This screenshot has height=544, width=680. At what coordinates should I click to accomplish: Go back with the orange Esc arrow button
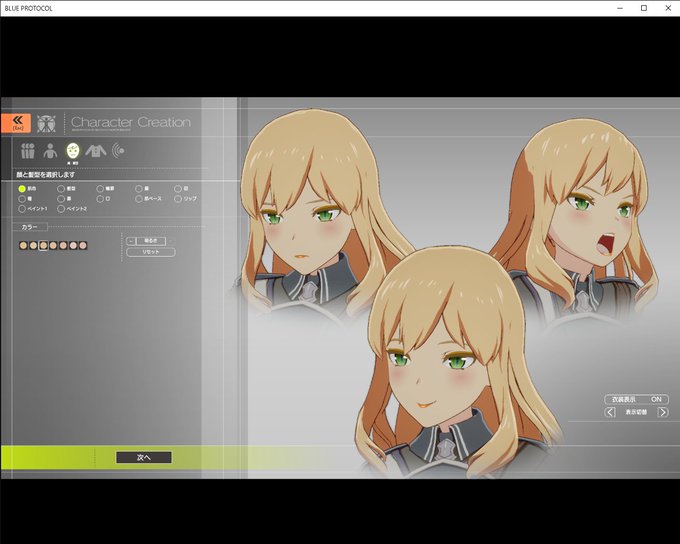tap(16, 123)
